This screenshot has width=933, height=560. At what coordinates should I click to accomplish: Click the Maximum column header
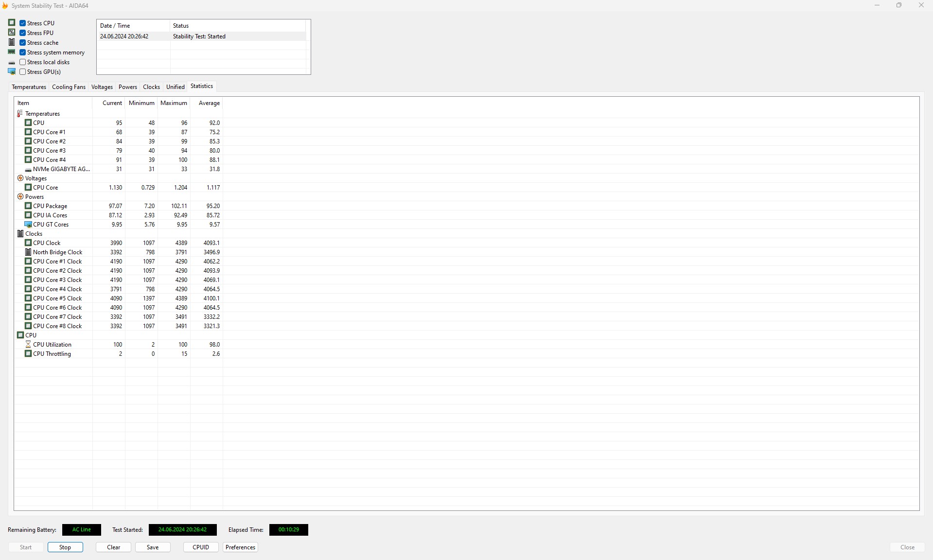[174, 103]
